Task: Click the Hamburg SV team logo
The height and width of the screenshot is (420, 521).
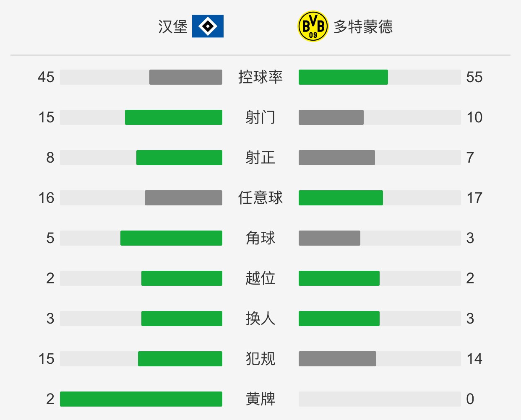Action: click(x=208, y=26)
